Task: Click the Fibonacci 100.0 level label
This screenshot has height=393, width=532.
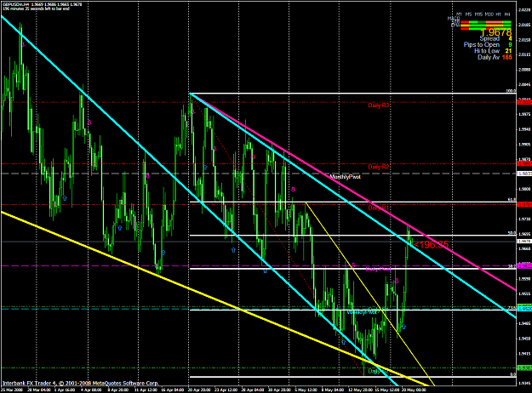Action: point(511,91)
